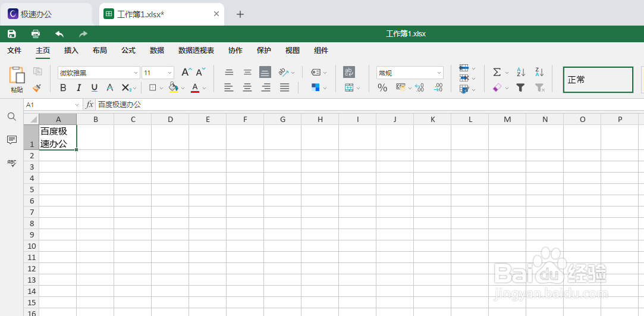Apply filter funnel icon

(521, 87)
